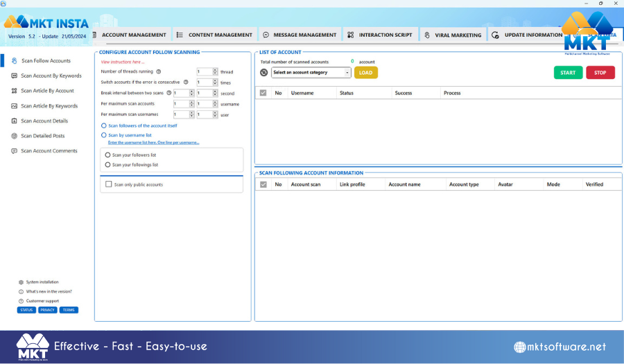This screenshot has height=364, width=624.
Task: Click the TERMS button
Action: point(69,310)
